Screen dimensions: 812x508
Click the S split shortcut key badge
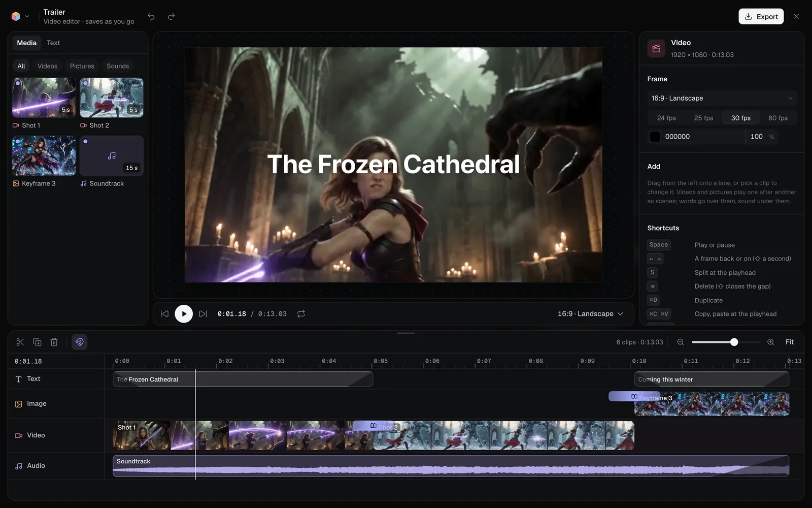click(653, 272)
